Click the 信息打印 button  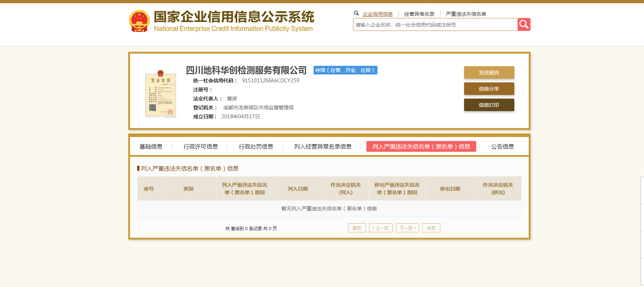point(489,105)
